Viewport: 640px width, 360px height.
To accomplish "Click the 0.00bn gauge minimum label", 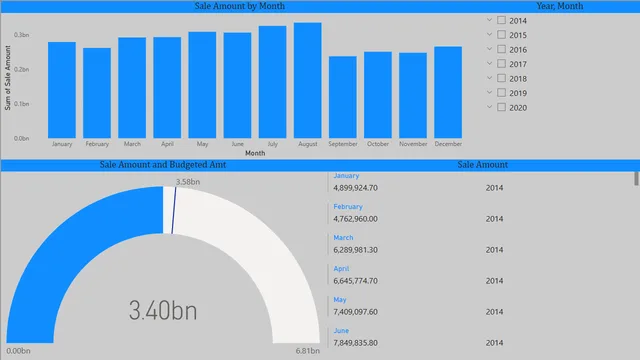I will 18,351.
